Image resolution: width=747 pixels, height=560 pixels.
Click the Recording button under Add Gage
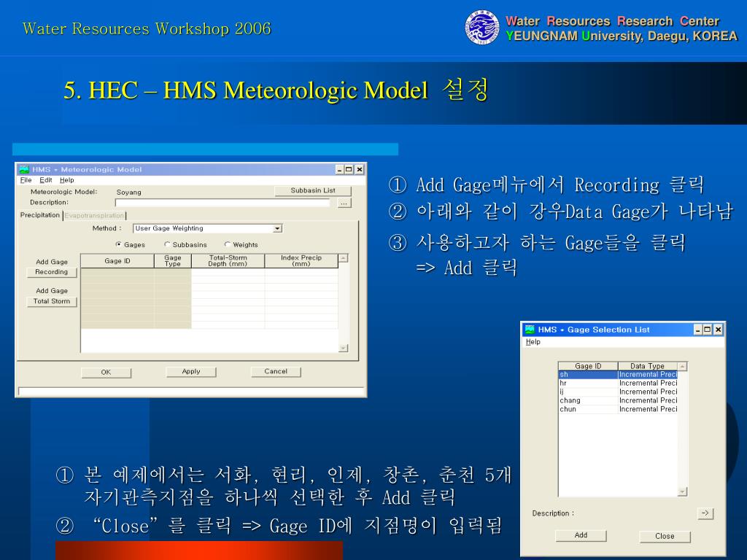coord(52,272)
